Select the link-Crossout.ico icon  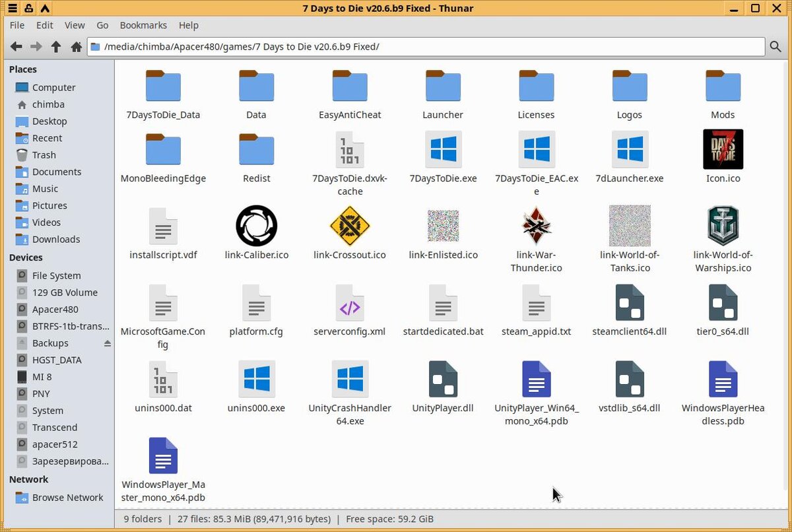click(x=350, y=226)
